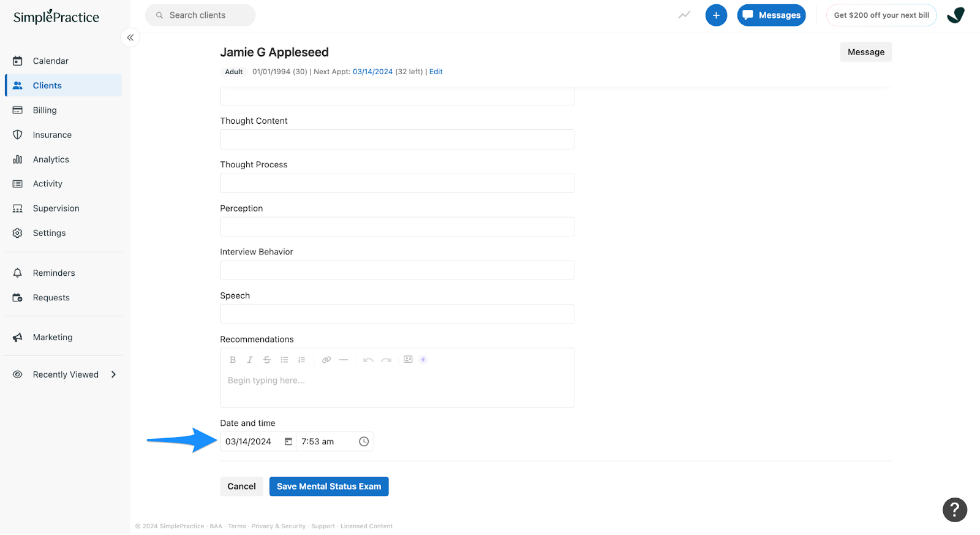This screenshot has width=980, height=535.
Task: Toggle strikethrough in Recommendations editor
Action: [267, 360]
